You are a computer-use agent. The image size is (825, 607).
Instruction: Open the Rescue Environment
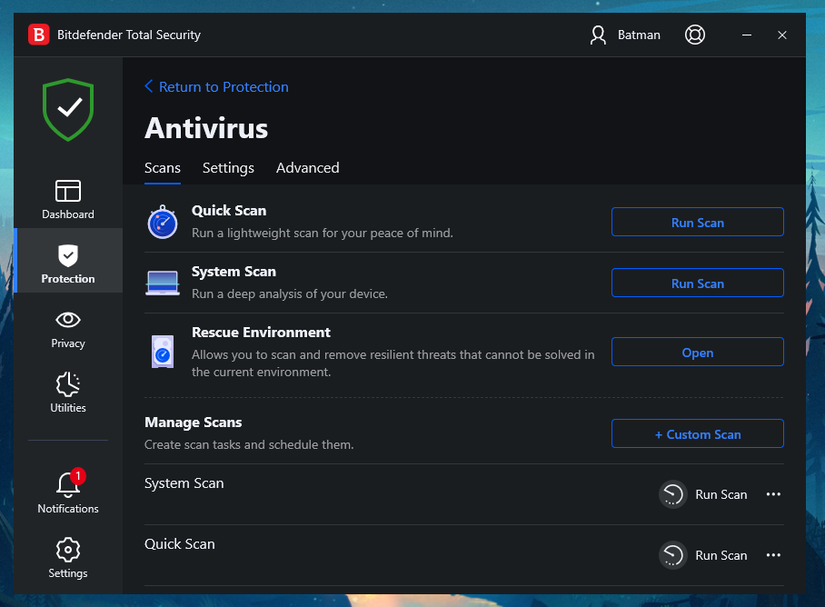(697, 352)
